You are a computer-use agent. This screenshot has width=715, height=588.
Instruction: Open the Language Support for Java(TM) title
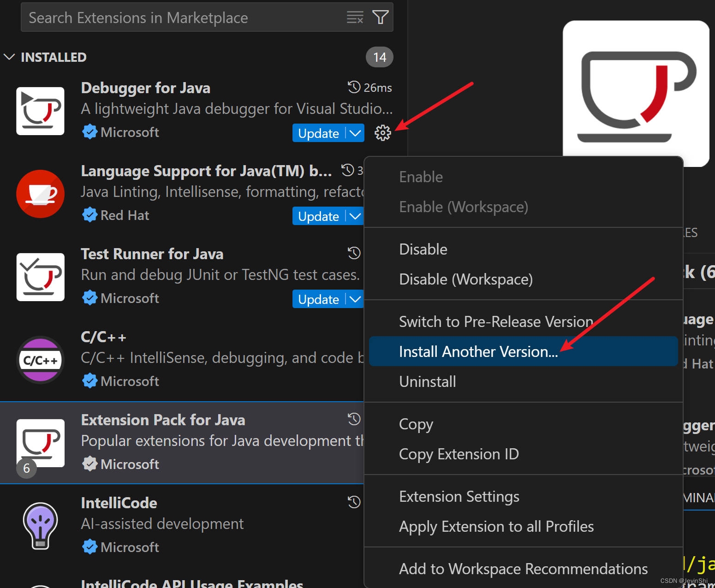(x=206, y=171)
